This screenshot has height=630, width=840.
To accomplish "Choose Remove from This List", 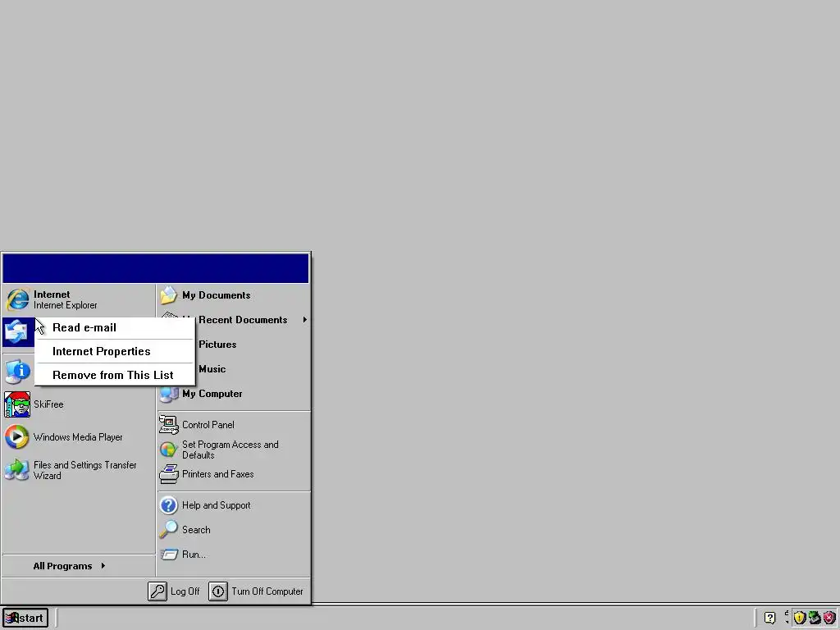I will tap(115, 375).
